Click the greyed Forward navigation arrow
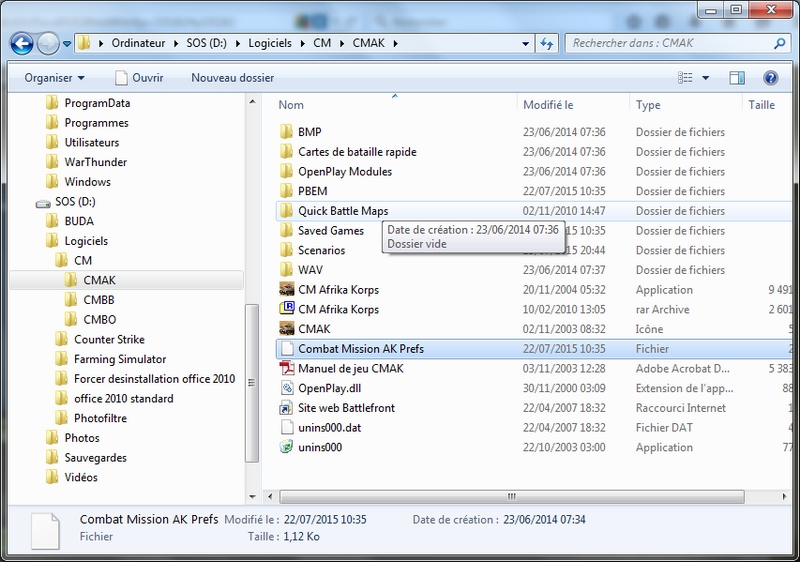 (48, 44)
